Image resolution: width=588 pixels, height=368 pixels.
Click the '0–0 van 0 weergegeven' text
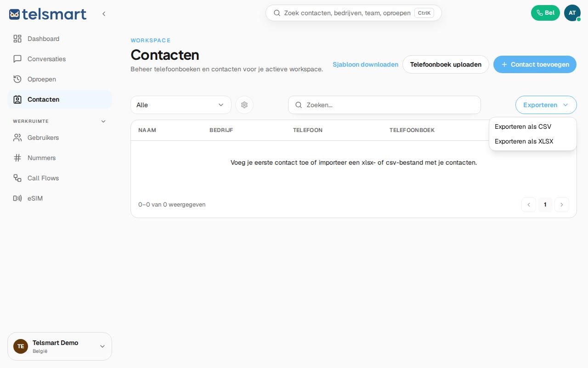click(x=172, y=205)
